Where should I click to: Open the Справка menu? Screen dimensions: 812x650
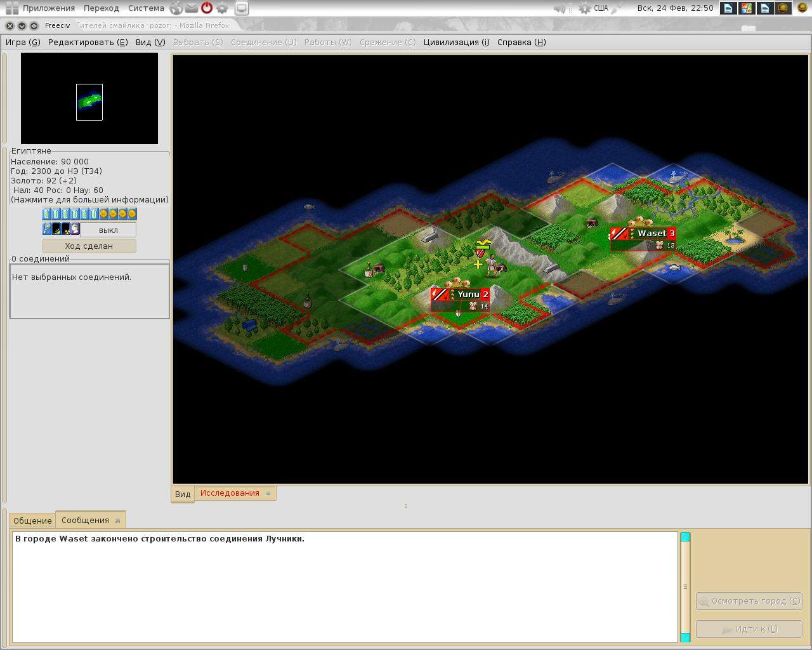521,43
